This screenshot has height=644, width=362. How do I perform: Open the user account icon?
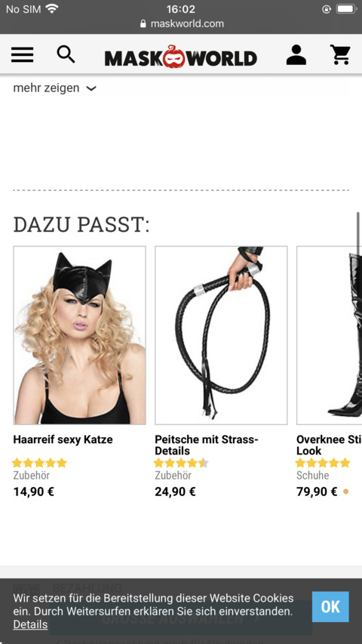pos(296,55)
